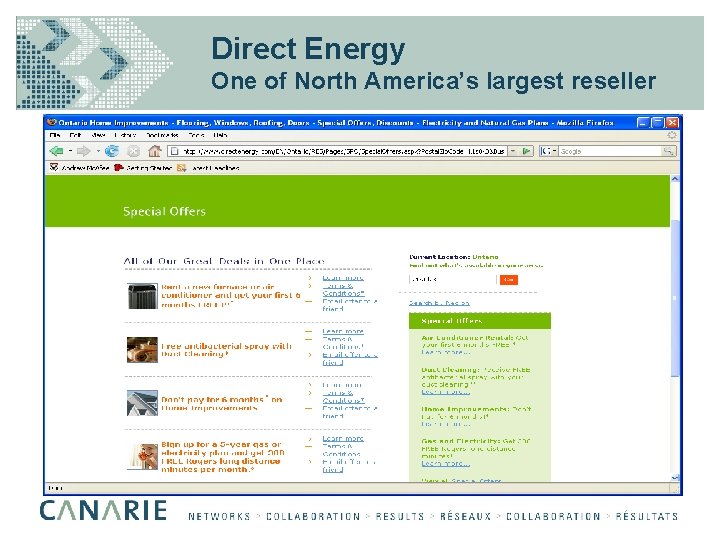The image size is (720, 540).
Task: Click Learn more for the duct cleaning offer
Action: point(343,331)
